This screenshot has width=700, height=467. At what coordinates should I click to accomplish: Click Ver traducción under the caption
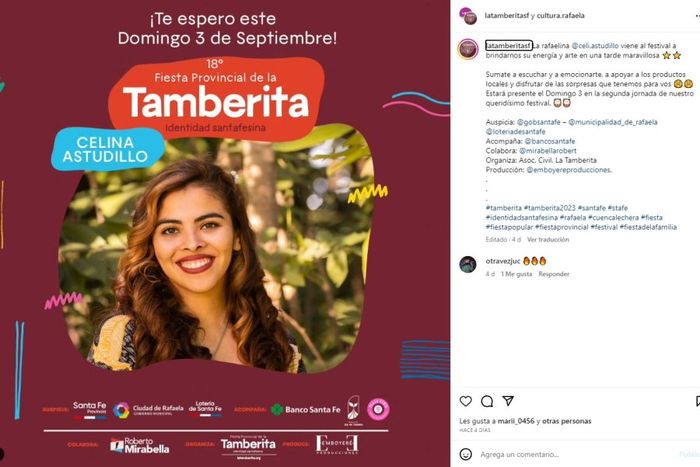pyautogui.click(x=548, y=239)
